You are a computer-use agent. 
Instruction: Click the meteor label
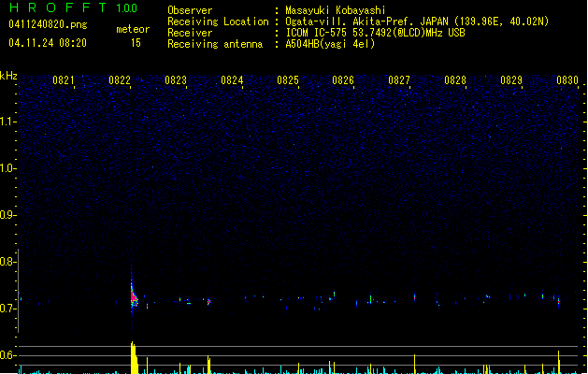[133, 29]
